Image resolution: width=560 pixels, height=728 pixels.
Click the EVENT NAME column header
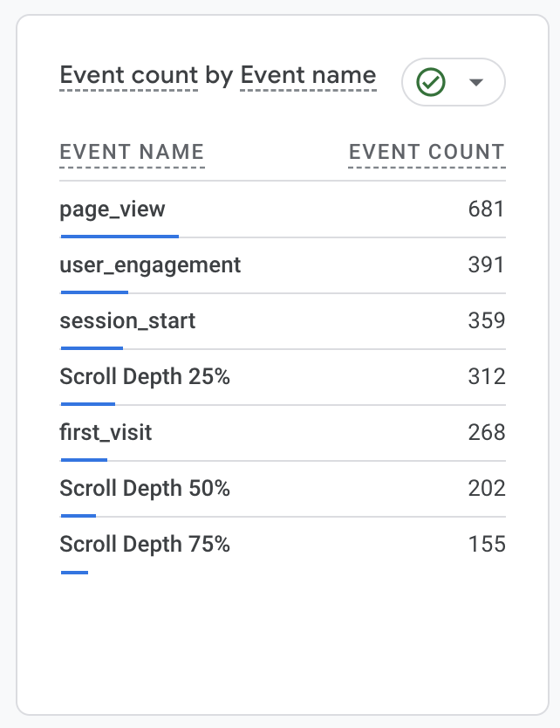[x=132, y=153]
